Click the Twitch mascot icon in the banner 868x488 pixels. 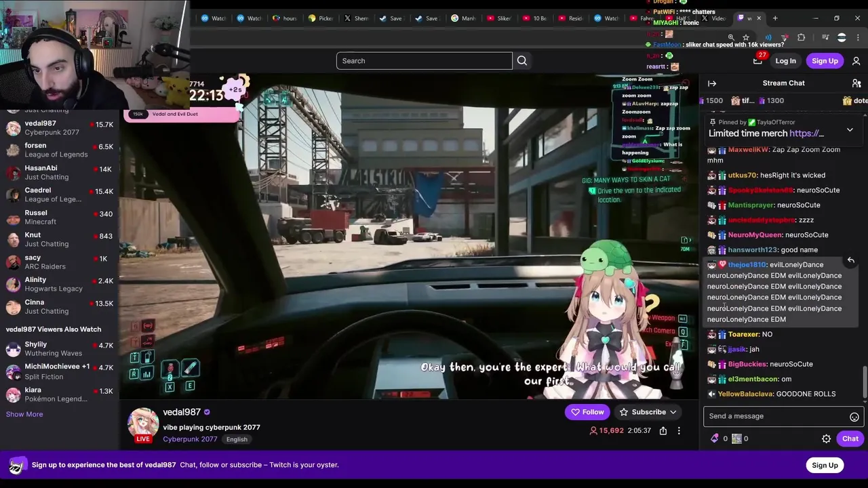(18, 465)
